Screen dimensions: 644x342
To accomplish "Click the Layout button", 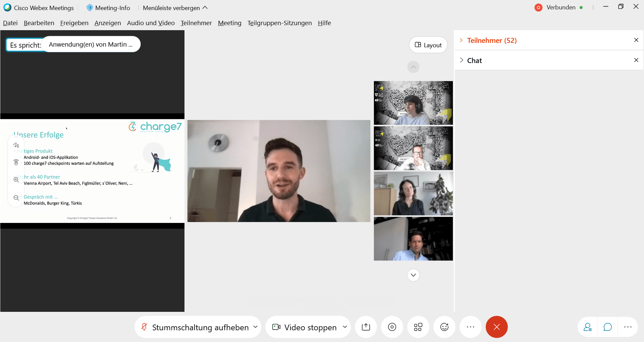I will click(x=428, y=45).
